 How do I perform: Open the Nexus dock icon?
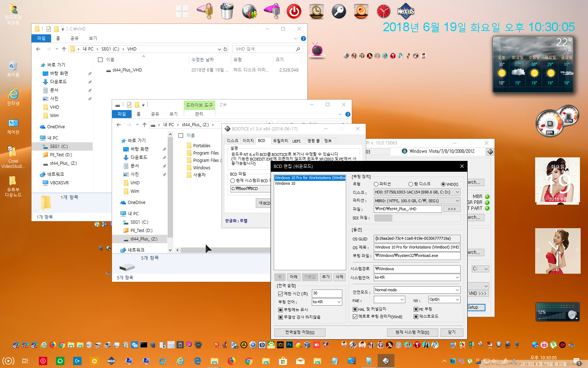[x=406, y=11]
